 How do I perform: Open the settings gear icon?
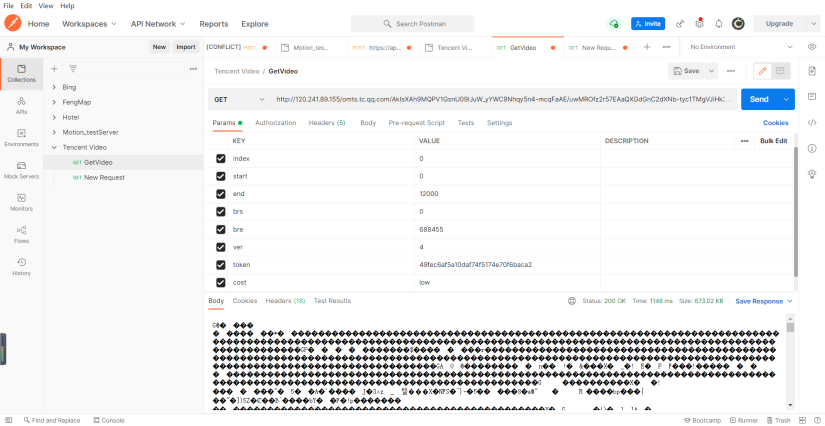(699, 24)
